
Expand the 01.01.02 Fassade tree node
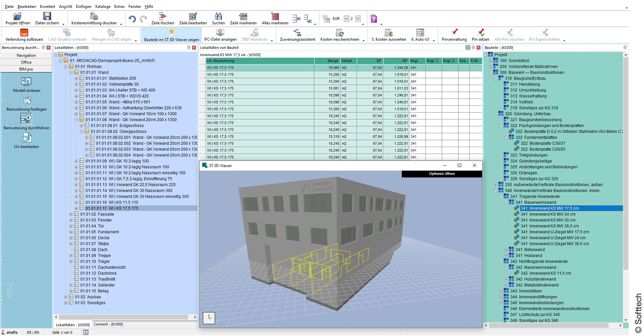[71, 214]
